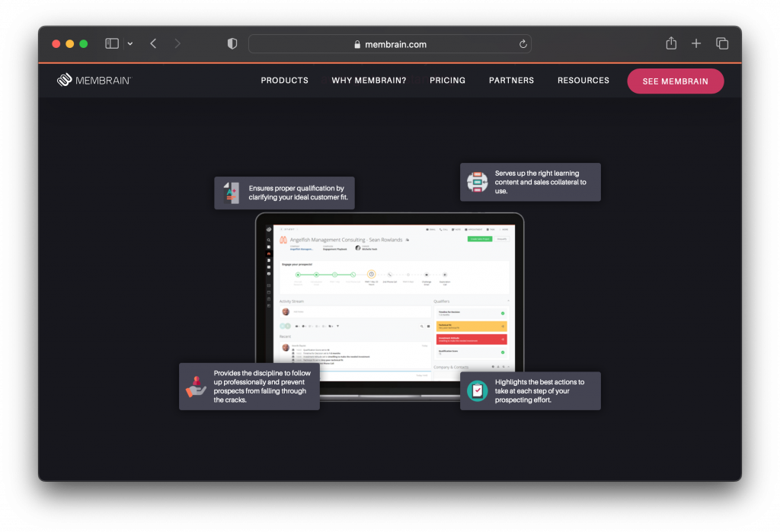Click the Qualifiers heading in the laptop screenshot
Viewport: 780px width, 532px height.
coord(441,301)
